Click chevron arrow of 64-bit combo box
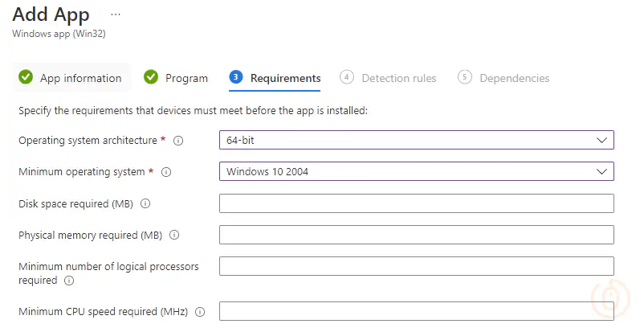 [x=602, y=140]
